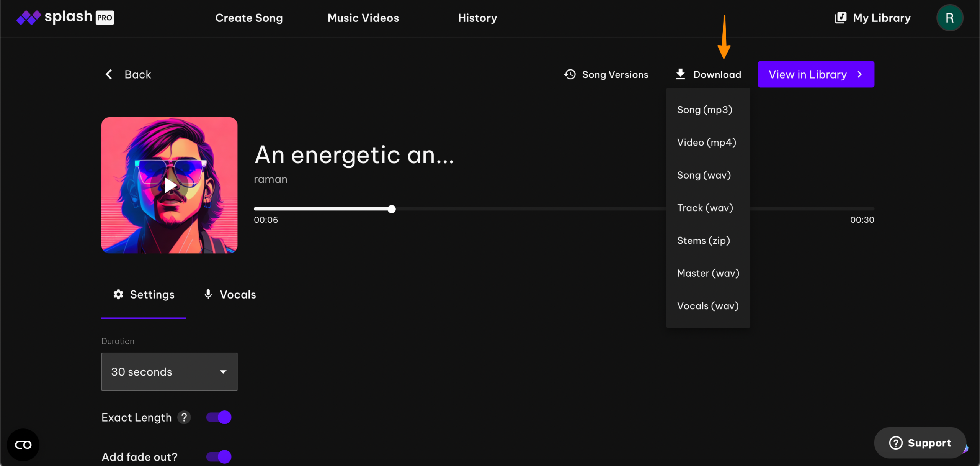Pick Vocals (wav) download option

(707, 306)
